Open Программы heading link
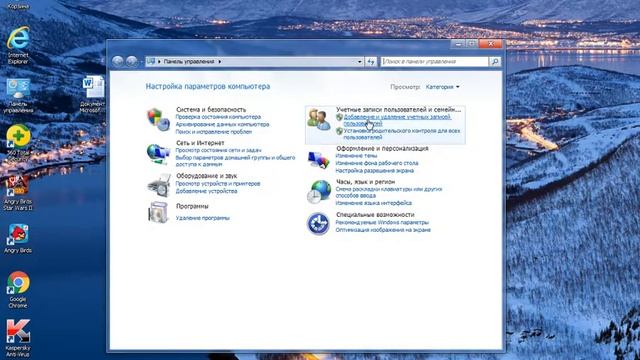The image size is (640, 360). tap(192, 207)
